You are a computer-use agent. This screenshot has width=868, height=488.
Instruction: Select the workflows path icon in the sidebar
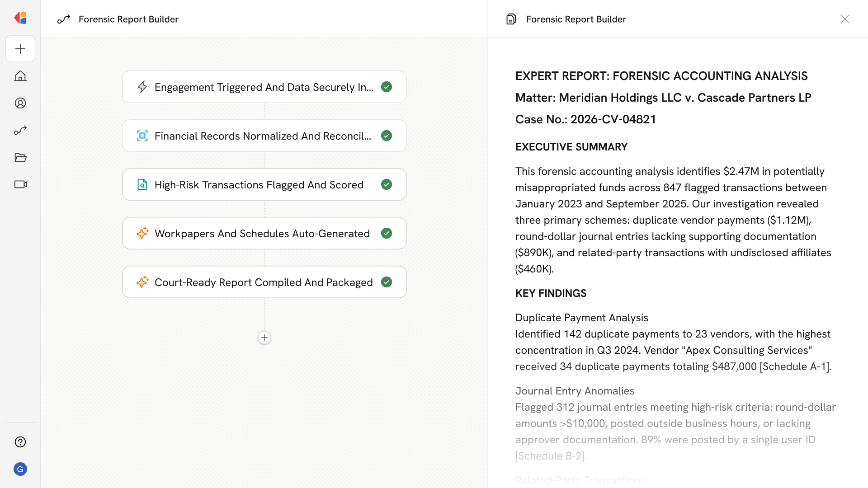20,130
